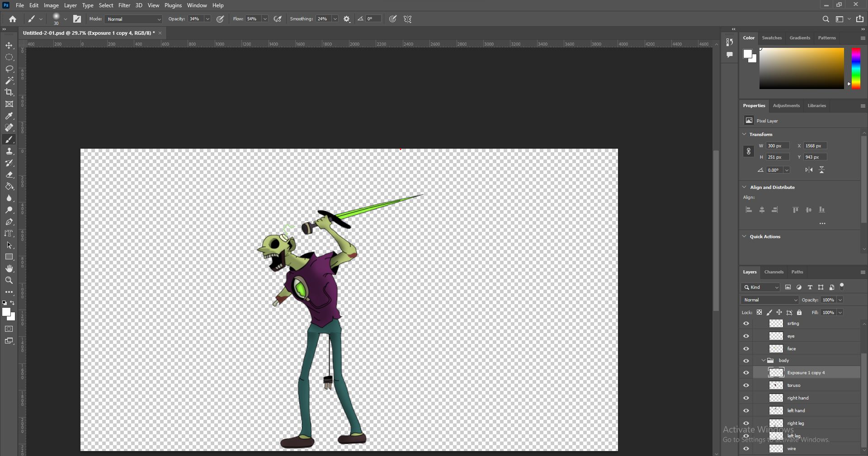Select the Paint Bucket tool
This screenshot has width=868, height=456.
pyautogui.click(x=9, y=186)
